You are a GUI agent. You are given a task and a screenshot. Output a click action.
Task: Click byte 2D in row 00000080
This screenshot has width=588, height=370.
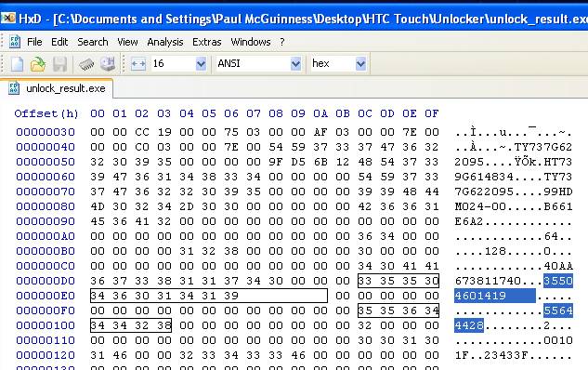[x=187, y=206]
